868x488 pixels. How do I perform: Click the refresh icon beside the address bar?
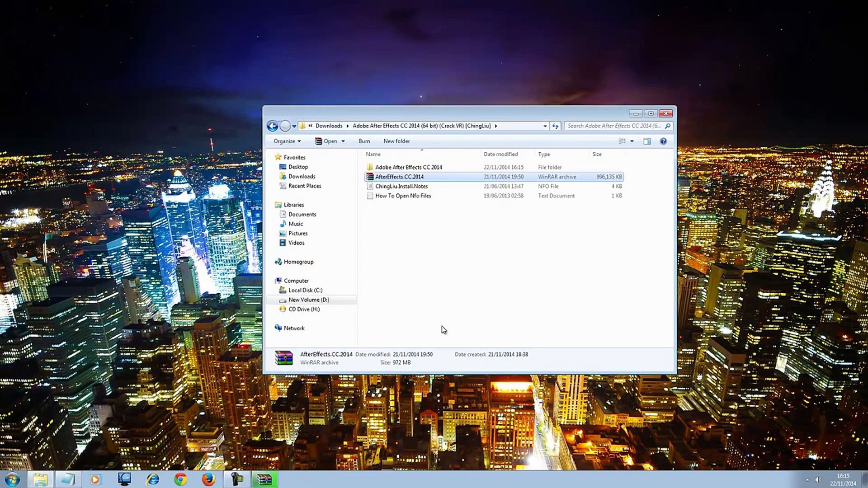coord(555,126)
